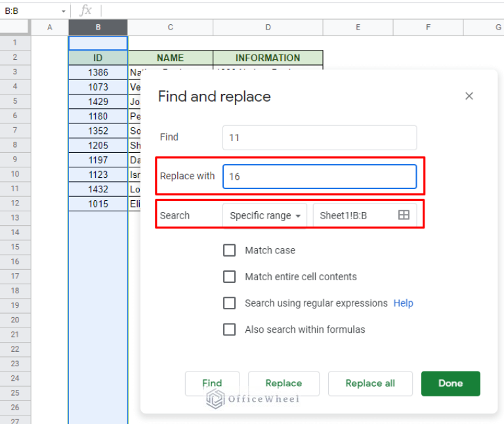Select column F header
The image size is (504, 424).
[x=428, y=28]
